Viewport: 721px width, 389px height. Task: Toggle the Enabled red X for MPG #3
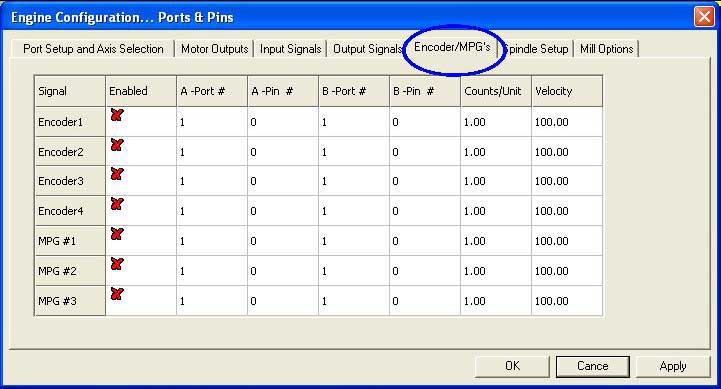point(117,293)
